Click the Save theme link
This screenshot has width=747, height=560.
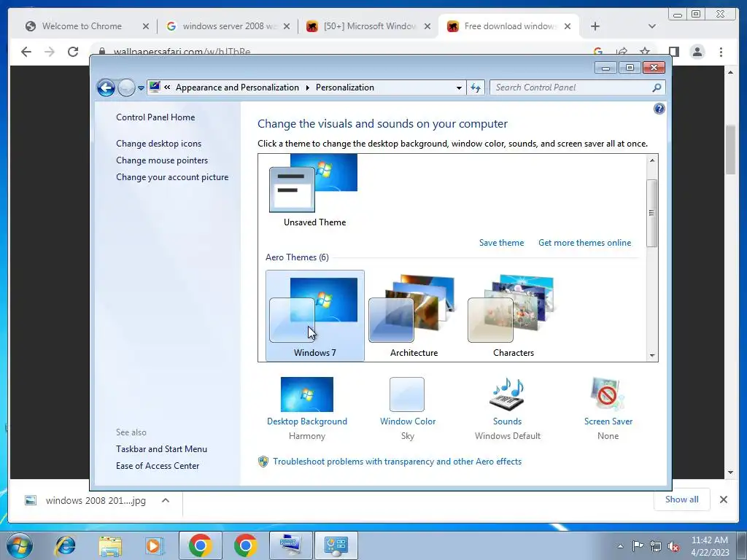pyautogui.click(x=501, y=242)
